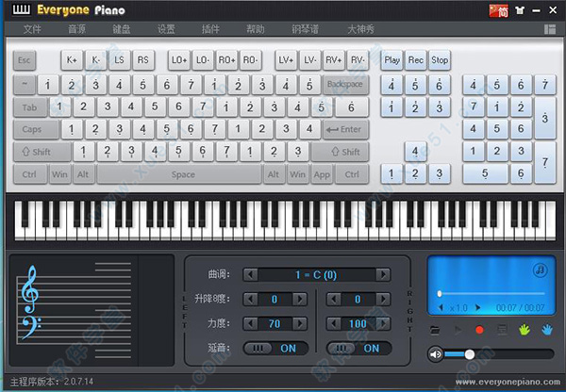This screenshot has height=392, width=566.
Task: Toggle the layout icon below the title bar
Action: click(x=549, y=30)
